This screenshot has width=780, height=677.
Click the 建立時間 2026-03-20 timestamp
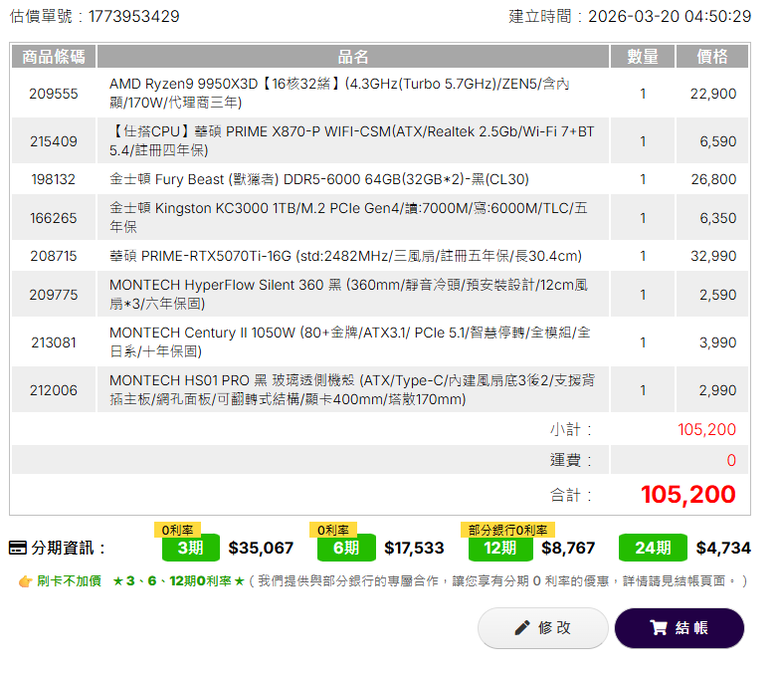[630, 16]
